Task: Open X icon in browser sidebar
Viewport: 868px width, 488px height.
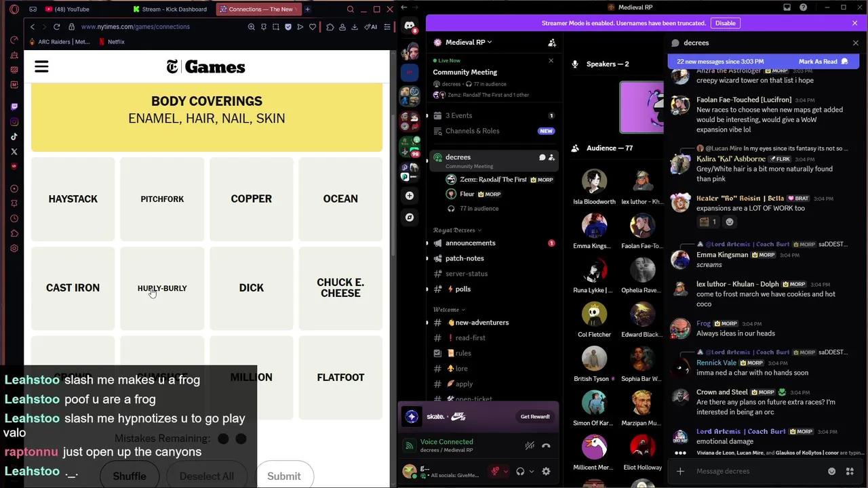Action: click(x=14, y=151)
